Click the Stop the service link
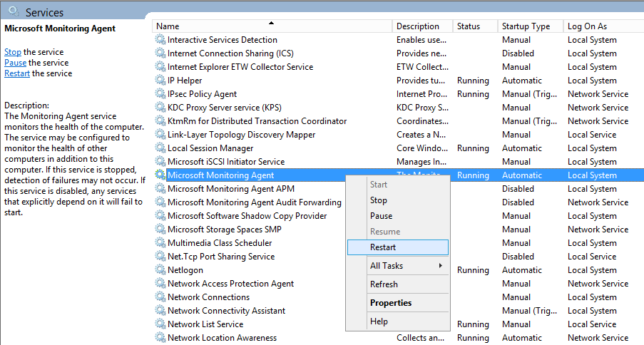 (x=12, y=52)
